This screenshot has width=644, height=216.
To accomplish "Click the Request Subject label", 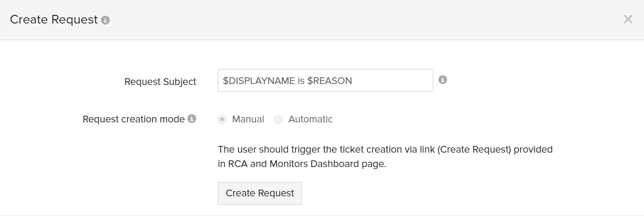I will click(x=160, y=82).
